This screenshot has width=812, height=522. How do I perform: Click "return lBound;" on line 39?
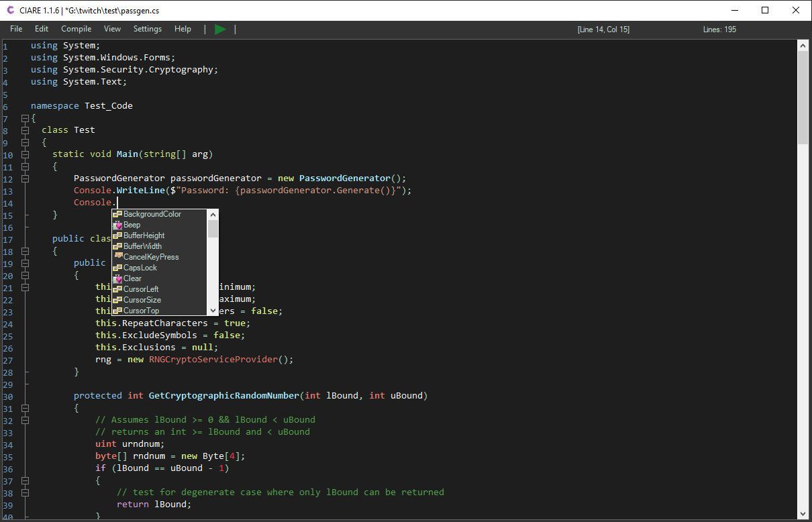tap(154, 505)
